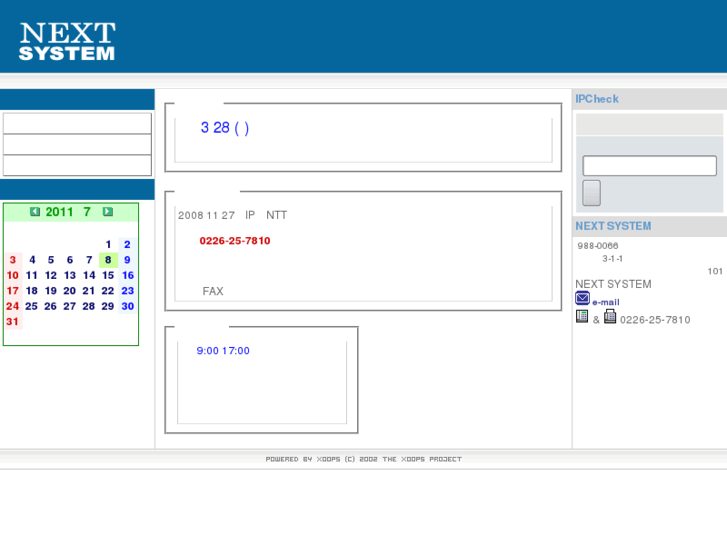Select calendar day 31
727x545 pixels.
click(13, 321)
